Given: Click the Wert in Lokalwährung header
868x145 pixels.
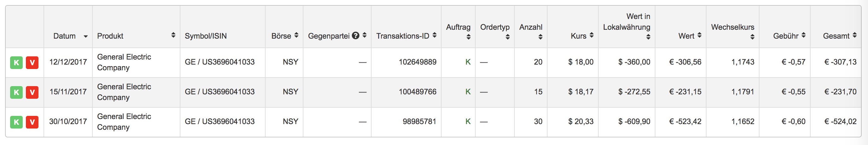Looking at the screenshot, I should (626, 22).
